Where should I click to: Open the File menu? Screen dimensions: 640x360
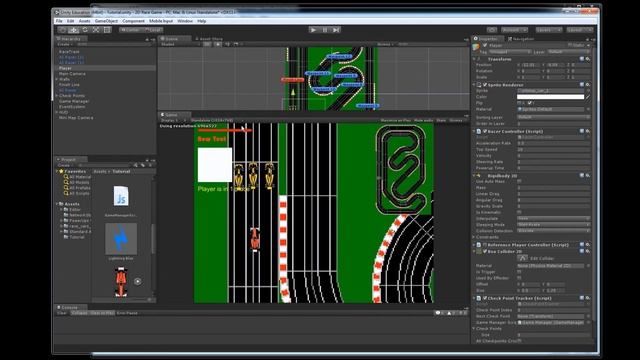click(x=59, y=21)
